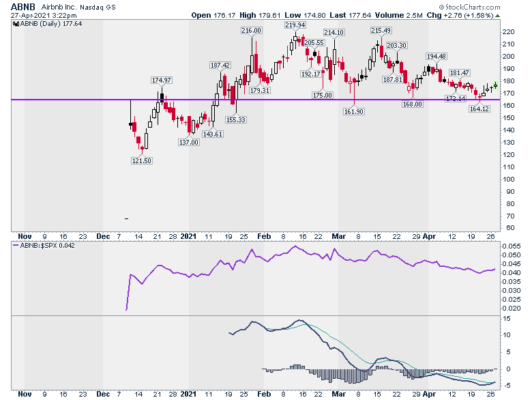Click the 215.49 high price label
The width and height of the screenshot is (532, 400).
click(x=381, y=31)
